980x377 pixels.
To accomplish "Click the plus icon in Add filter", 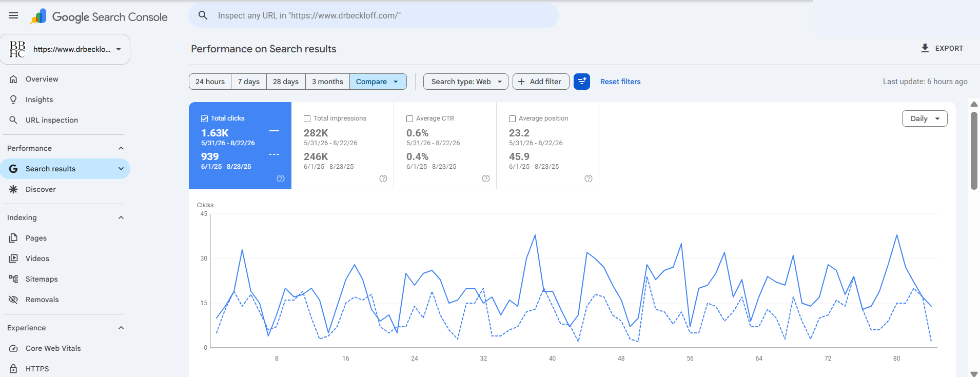I will [x=521, y=82].
